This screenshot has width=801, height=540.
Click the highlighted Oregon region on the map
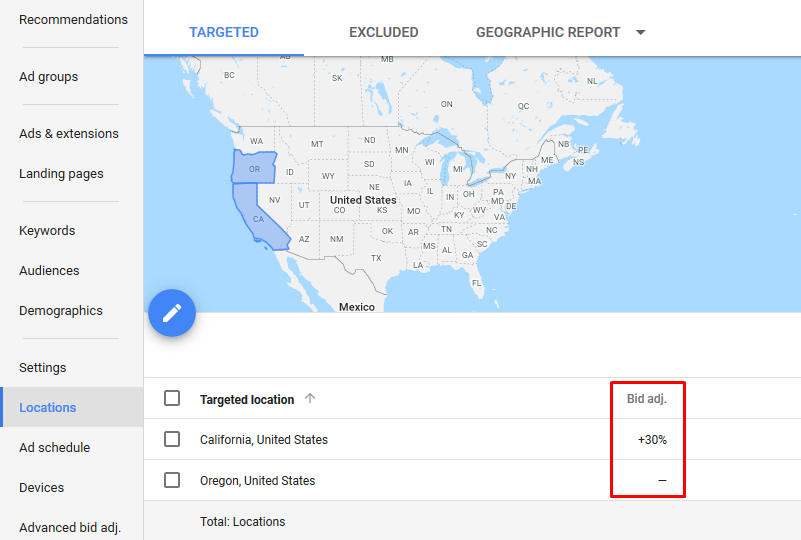[254, 168]
